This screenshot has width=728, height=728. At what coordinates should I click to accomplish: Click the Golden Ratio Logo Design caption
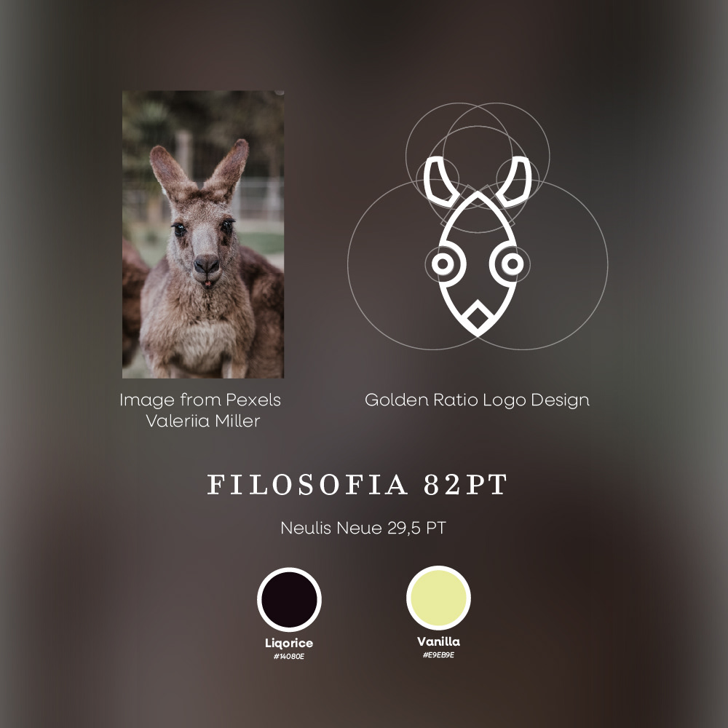point(478,400)
